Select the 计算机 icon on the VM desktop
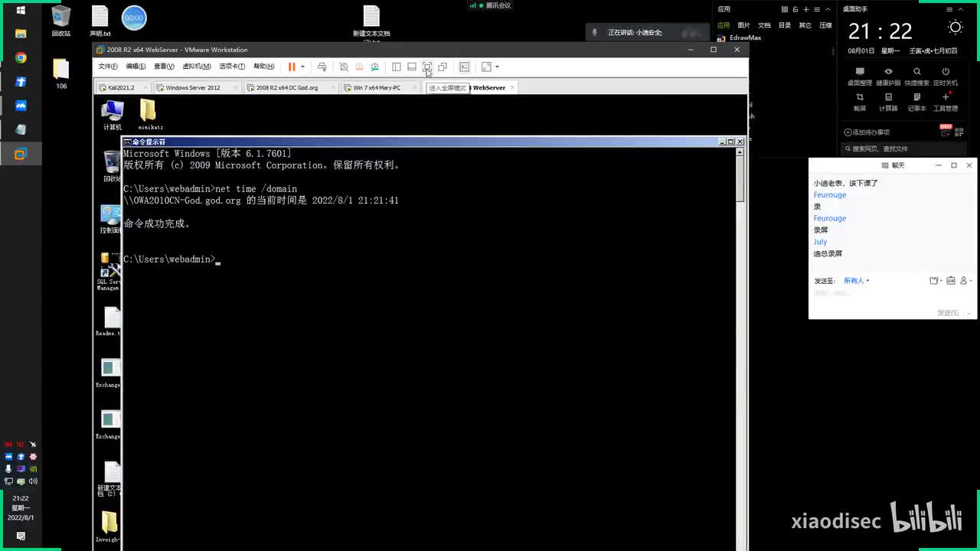The image size is (980, 551). tap(113, 115)
